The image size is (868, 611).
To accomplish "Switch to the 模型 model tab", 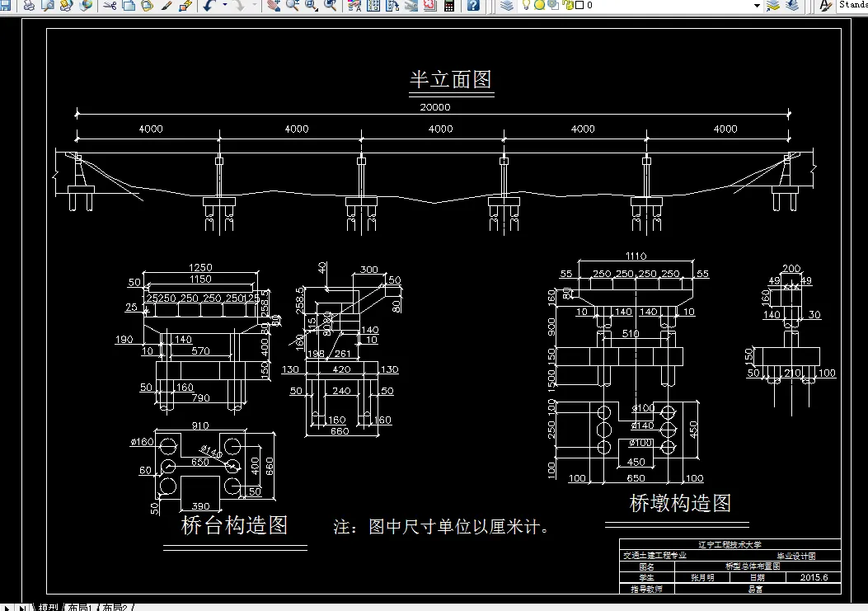I will pyautogui.click(x=47, y=608).
